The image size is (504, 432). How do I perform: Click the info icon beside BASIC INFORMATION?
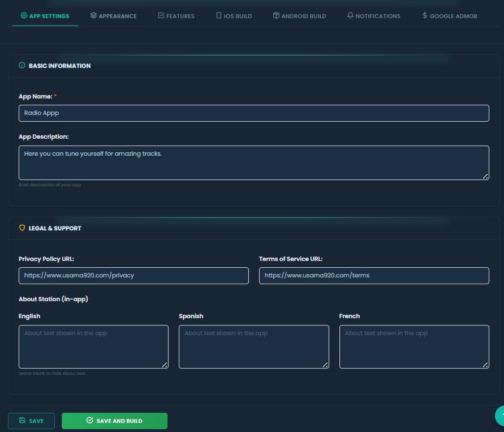point(21,66)
